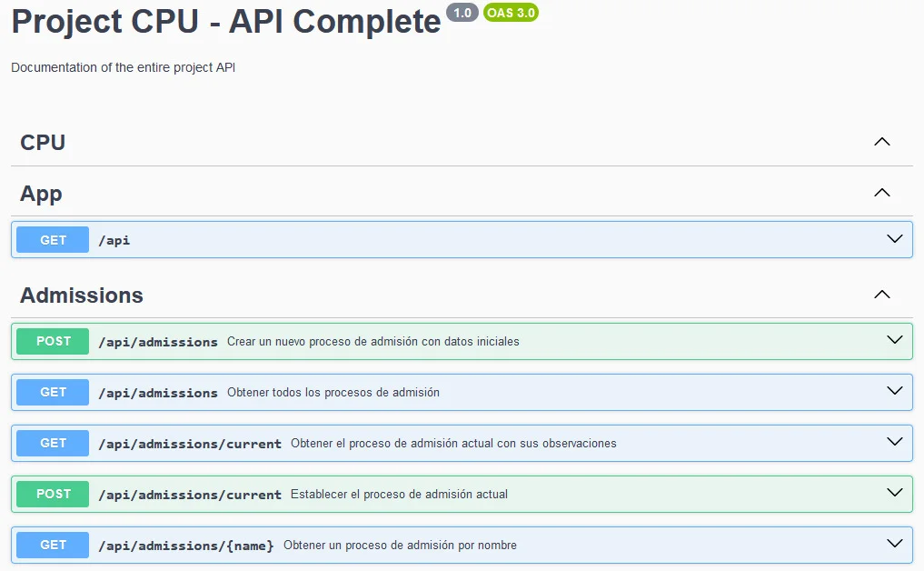Click POST badge for setting current admission
This screenshot has height=571, width=924.
pyautogui.click(x=53, y=494)
